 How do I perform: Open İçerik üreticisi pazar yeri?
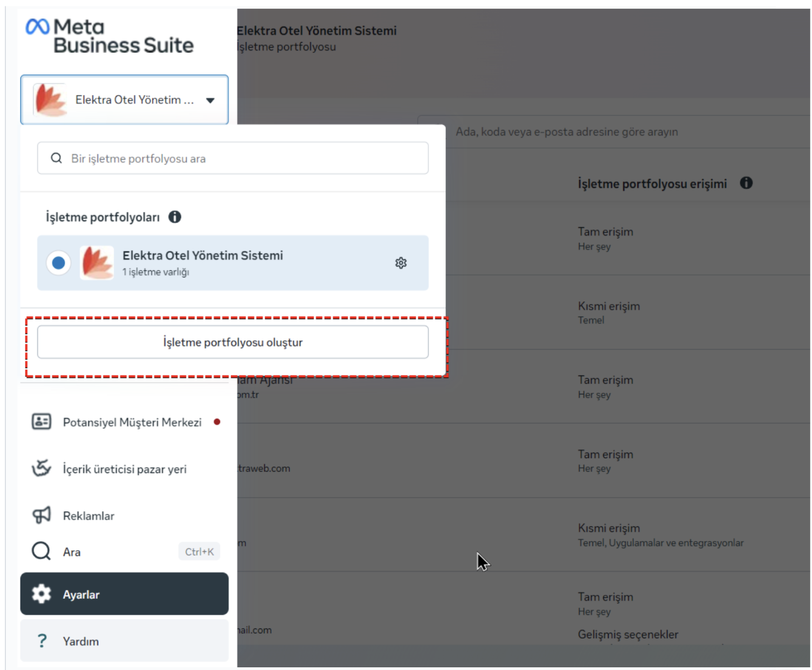coord(125,469)
